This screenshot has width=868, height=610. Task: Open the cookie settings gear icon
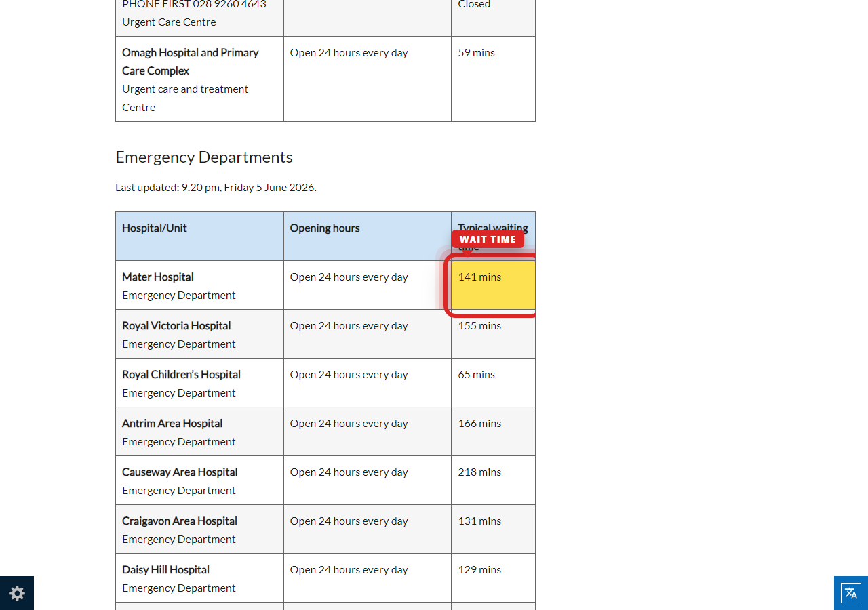coord(17,593)
